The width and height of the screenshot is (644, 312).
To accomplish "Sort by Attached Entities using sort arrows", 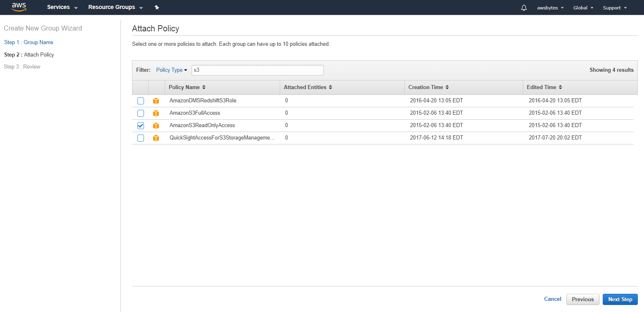I will (330, 87).
